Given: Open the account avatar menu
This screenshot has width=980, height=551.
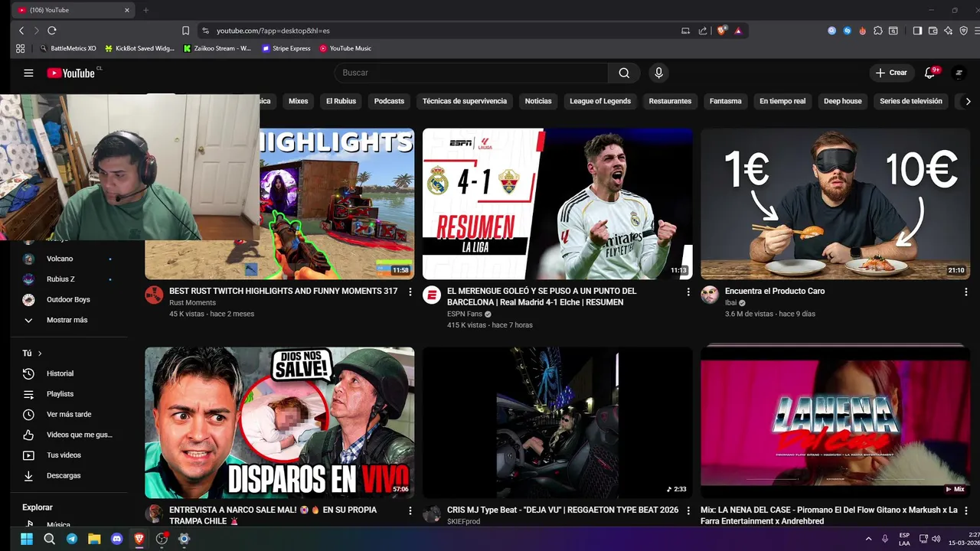Looking at the screenshot, I should [x=959, y=73].
